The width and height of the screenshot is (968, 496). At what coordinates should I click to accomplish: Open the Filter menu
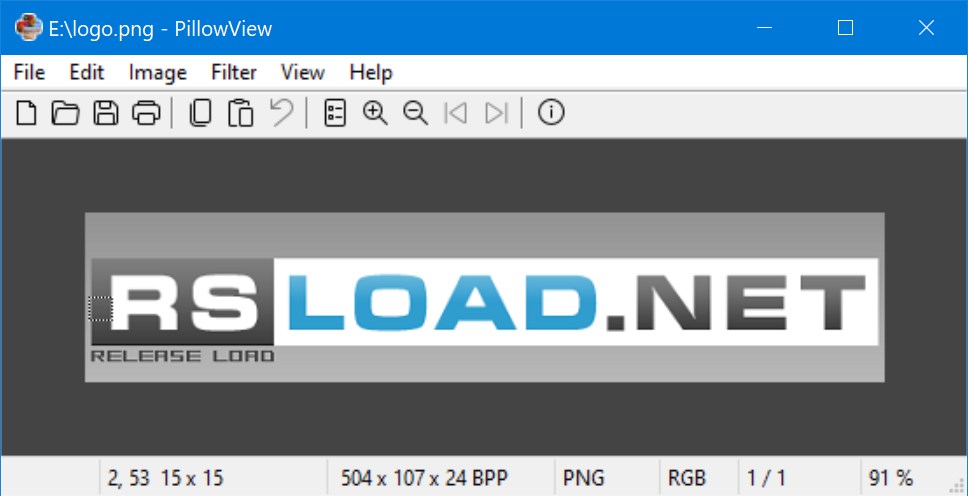tap(234, 73)
